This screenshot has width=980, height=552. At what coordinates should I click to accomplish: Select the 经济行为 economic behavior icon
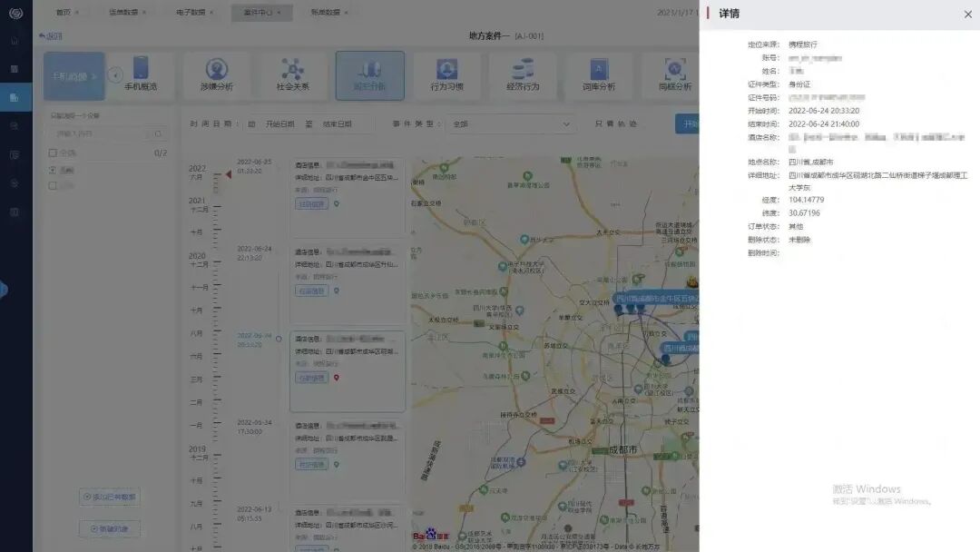[x=524, y=74]
